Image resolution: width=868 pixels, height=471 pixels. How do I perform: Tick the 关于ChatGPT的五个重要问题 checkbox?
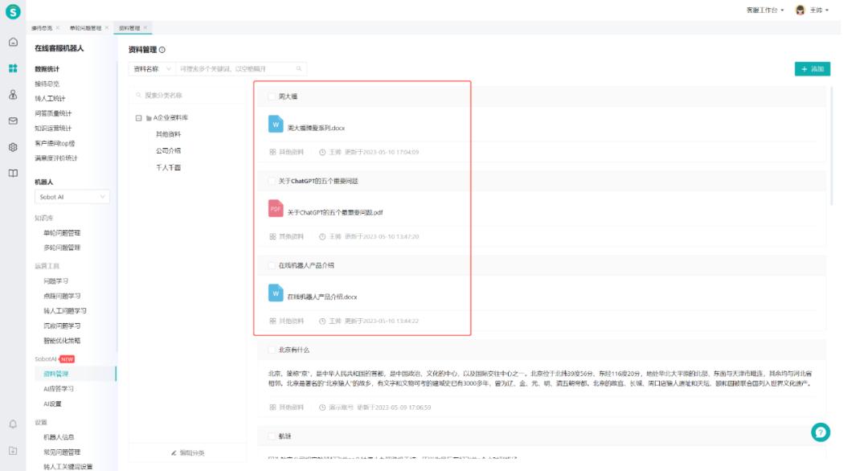point(272,181)
